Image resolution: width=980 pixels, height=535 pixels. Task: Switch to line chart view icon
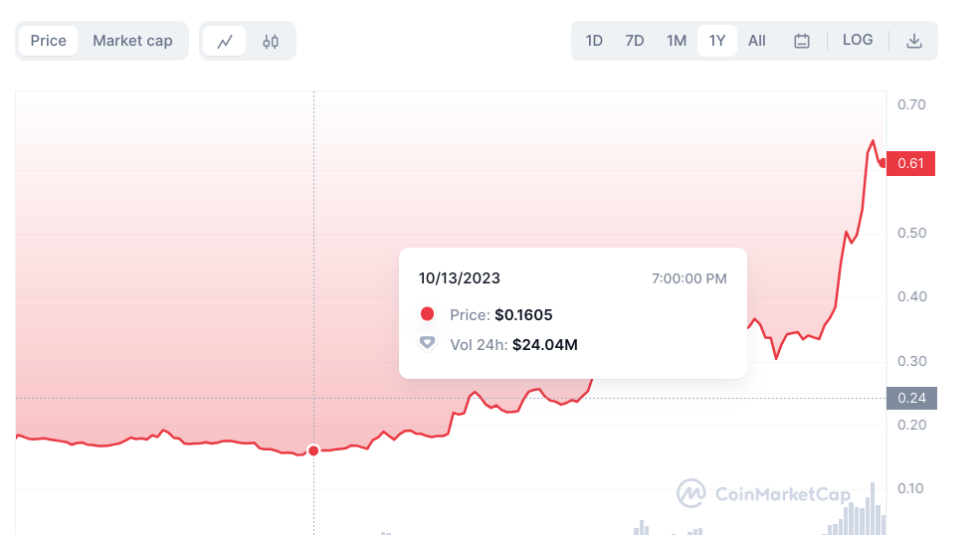click(x=225, y=41)
